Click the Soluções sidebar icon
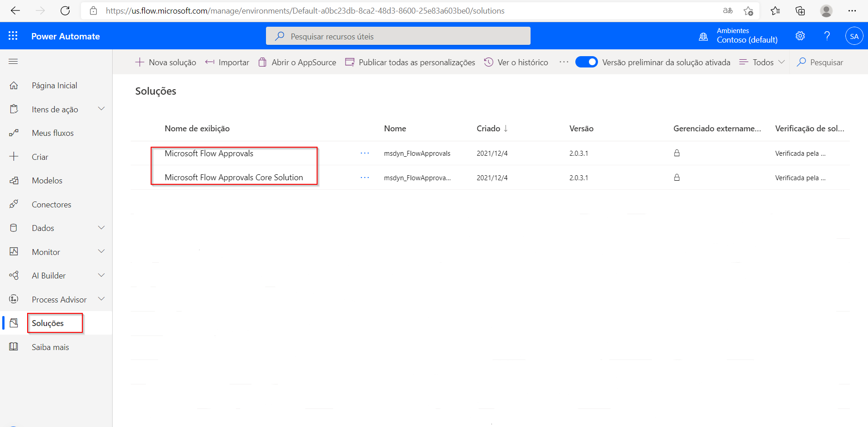The height and width of the screenshot is (427, 868). [x=14, y=323]
